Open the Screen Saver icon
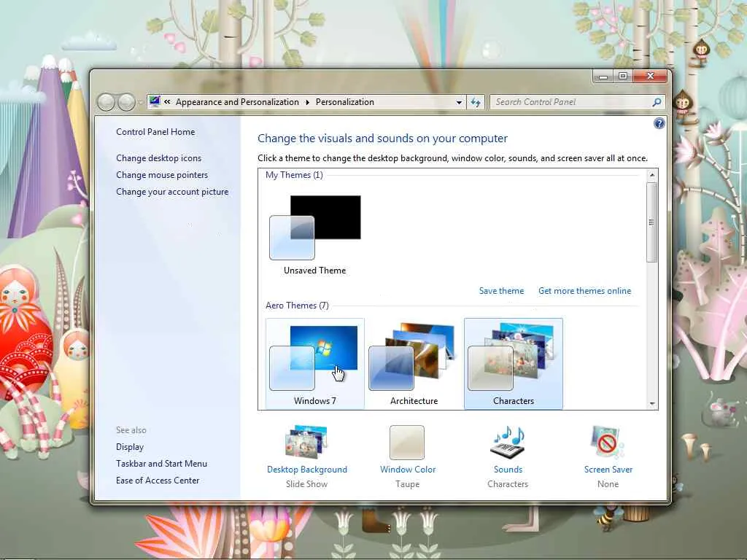The height and width of the screenshot is (560, 747). pyautogui.click(x=608, y=443)
